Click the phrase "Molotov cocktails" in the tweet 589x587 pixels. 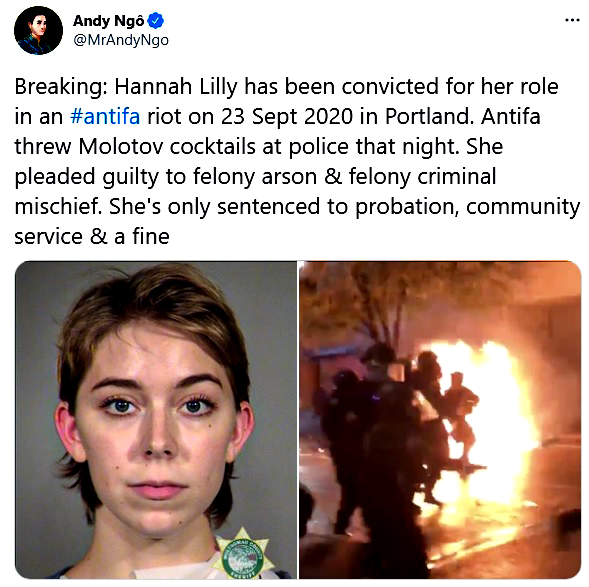[x=167, y=146]
